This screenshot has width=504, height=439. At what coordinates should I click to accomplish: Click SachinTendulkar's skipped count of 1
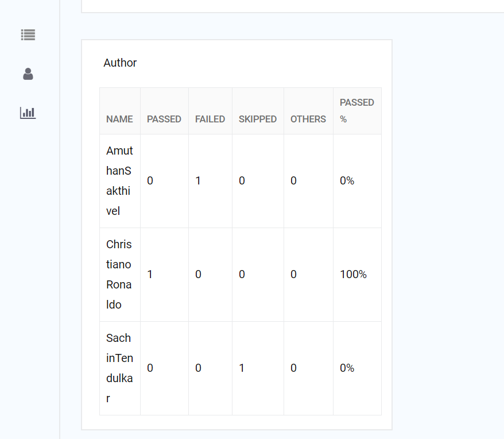(x=242, y=368)
